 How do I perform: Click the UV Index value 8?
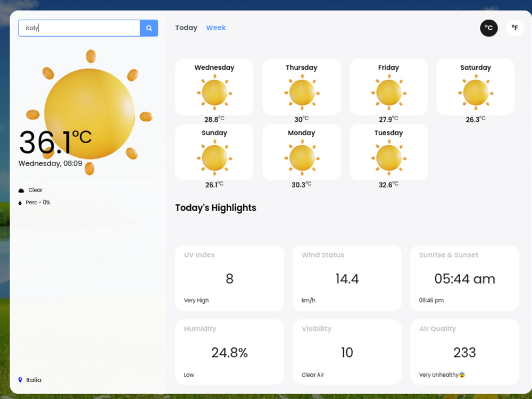(x=230, y=279)
